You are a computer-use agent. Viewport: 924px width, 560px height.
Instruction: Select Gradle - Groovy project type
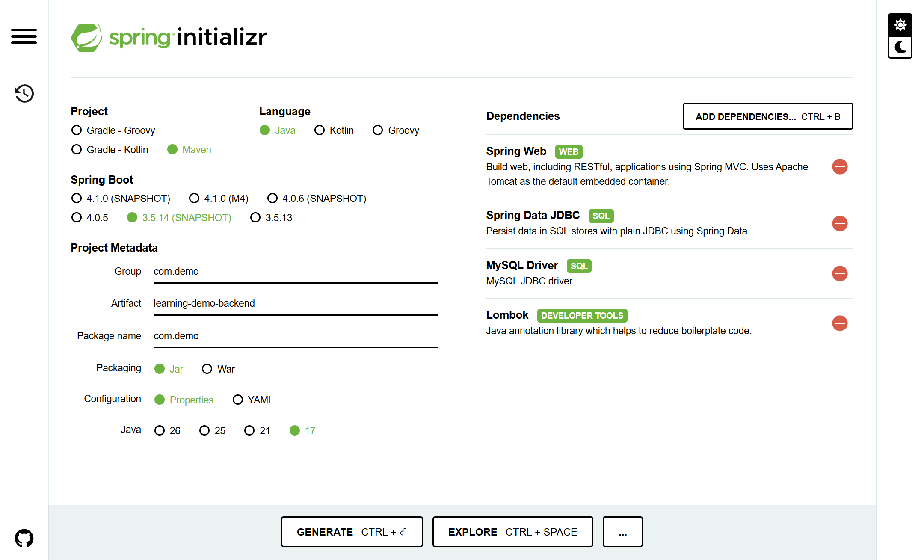point(76,130)
